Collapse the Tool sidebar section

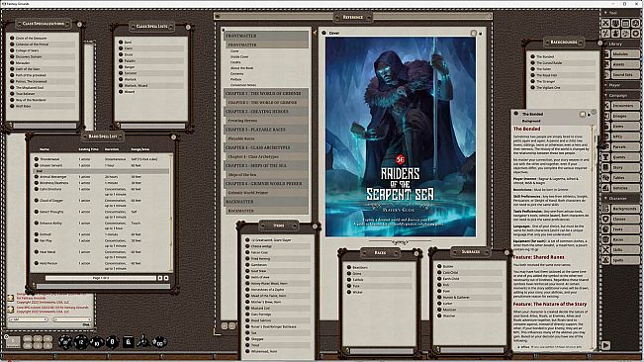click(605, 13)
